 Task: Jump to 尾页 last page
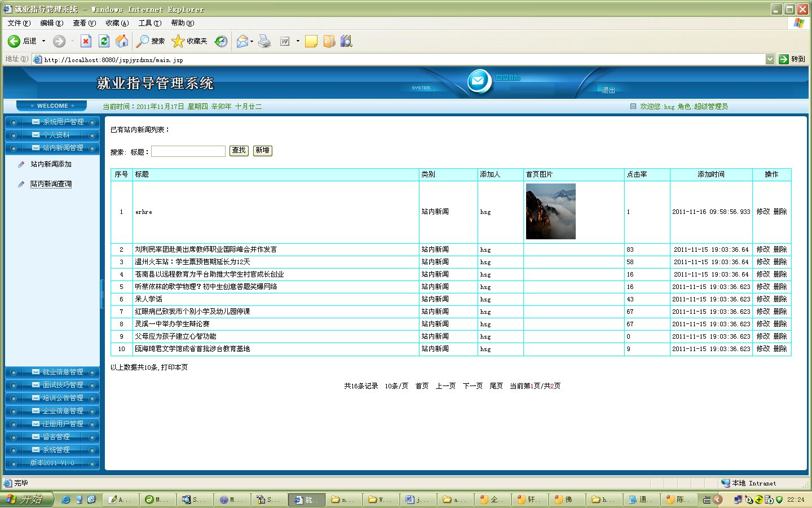point(496,386)
